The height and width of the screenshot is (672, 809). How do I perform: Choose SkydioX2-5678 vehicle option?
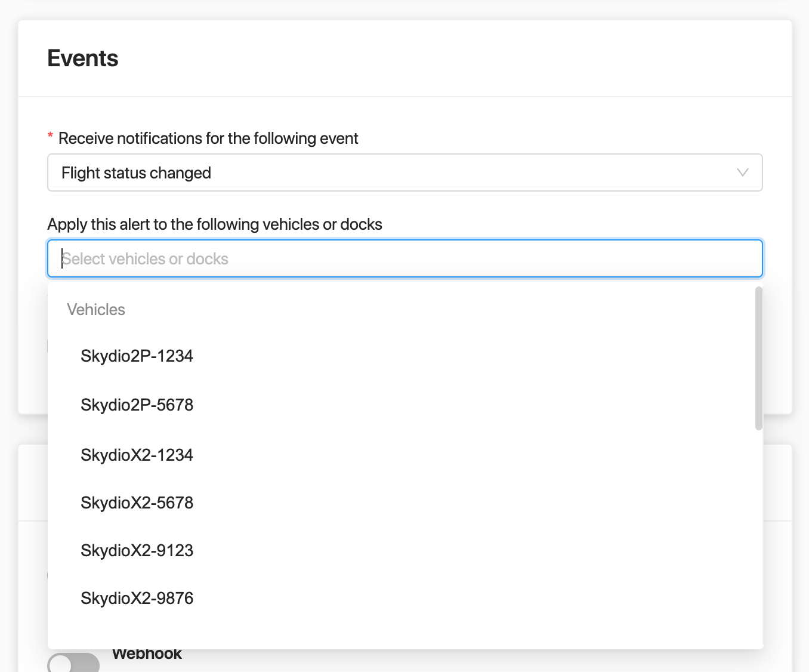404,503
